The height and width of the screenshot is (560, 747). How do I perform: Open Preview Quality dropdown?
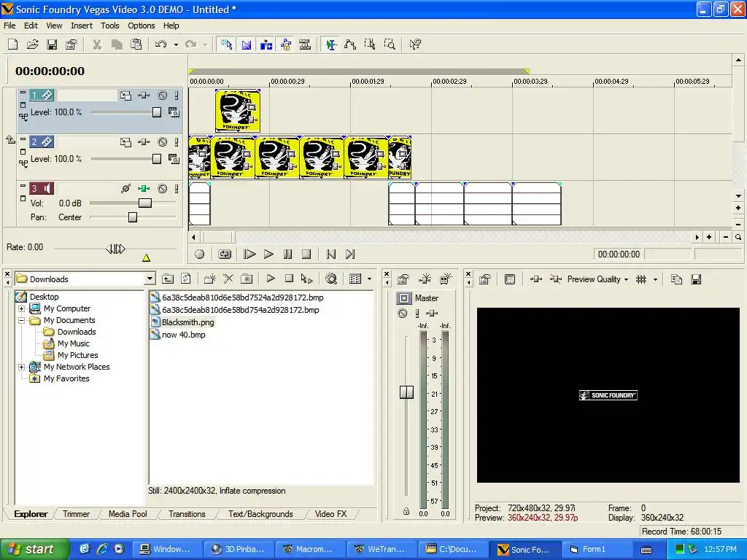(597, 279)
